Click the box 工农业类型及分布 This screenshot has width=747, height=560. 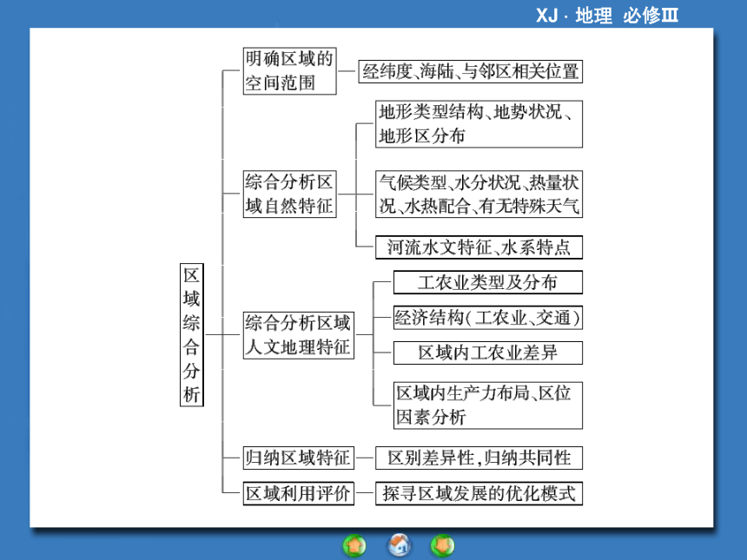tap(488, 282)
